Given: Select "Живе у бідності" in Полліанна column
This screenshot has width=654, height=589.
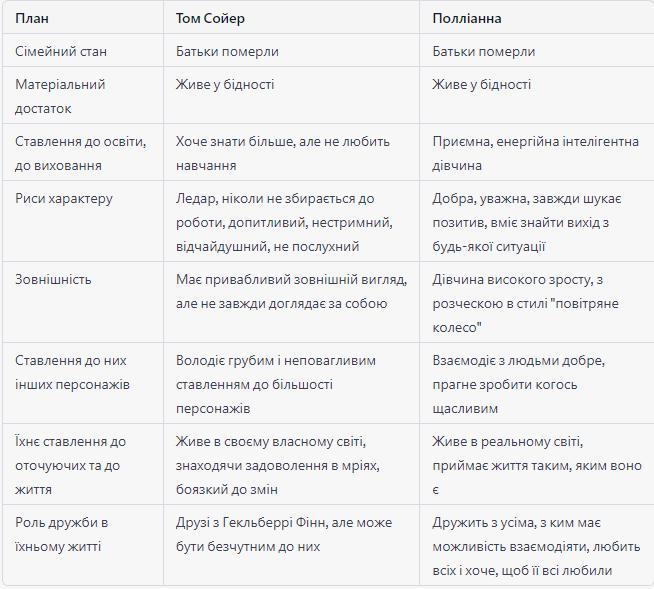Looking at the screenshot, I should tap(481, 84).
